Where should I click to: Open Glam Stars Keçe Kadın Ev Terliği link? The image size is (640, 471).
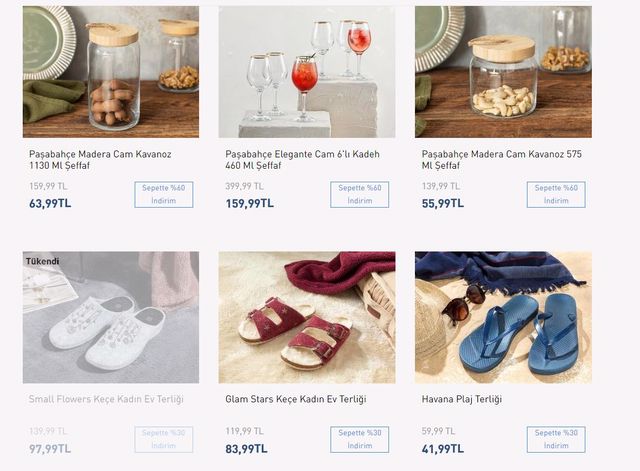[x=296, y=399]
